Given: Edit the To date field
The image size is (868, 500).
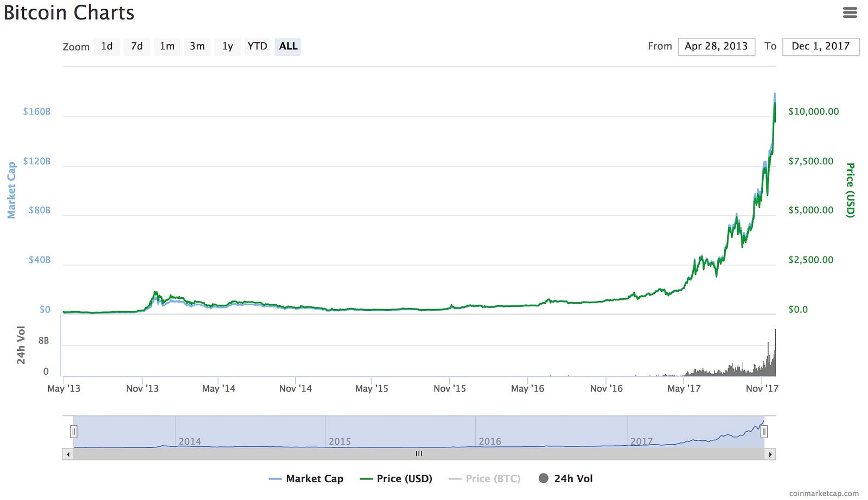Looking at the screenshot, I should tap(820, 47).
